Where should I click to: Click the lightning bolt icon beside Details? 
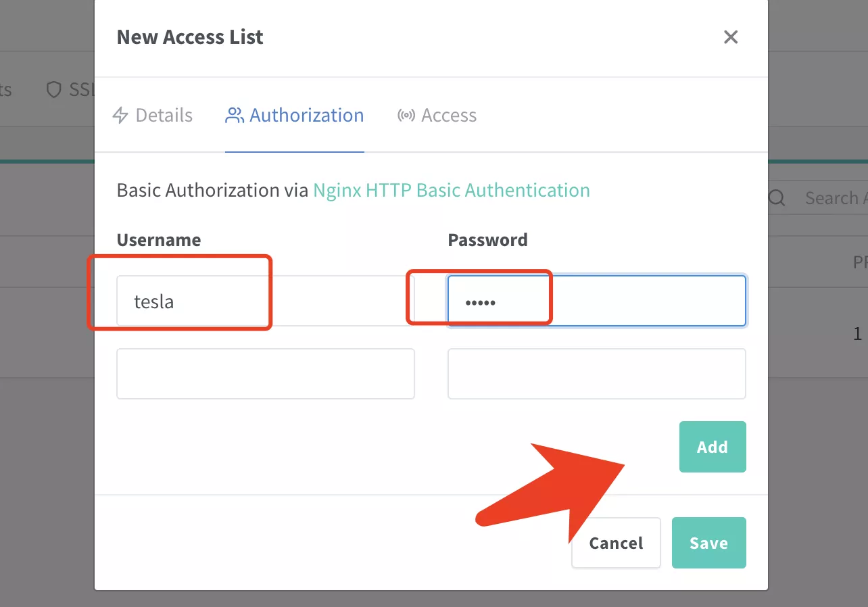[x=120, y=116]
